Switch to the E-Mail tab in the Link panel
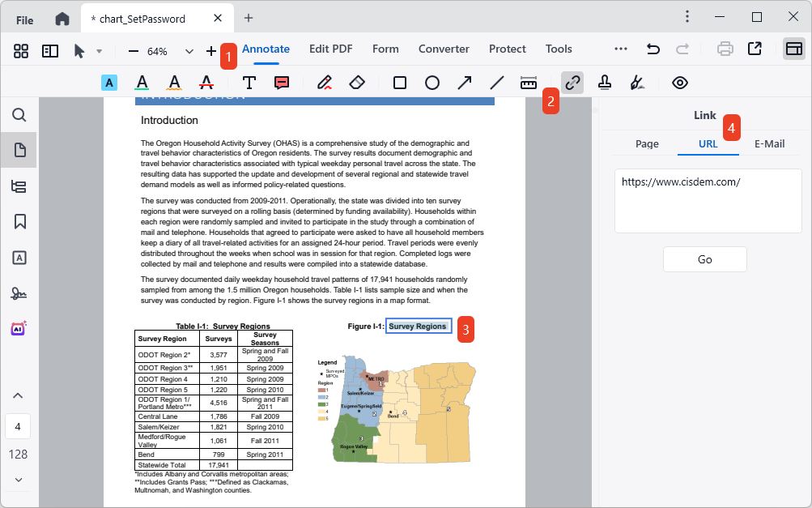The image size is (812, 508). (x=769, y=143)
